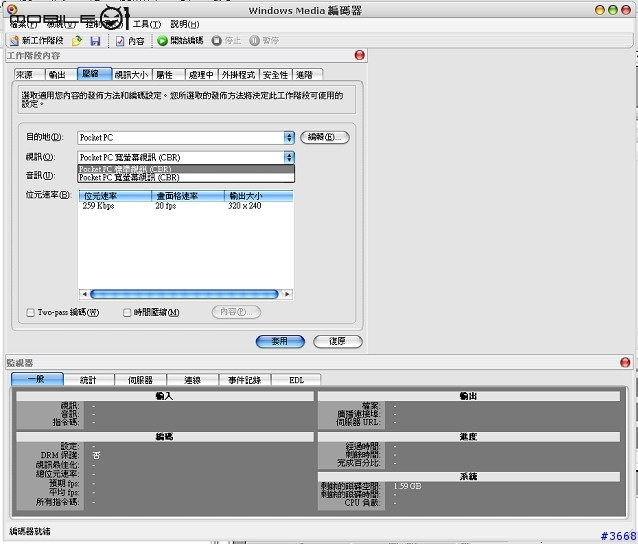Switch to the 外掛程式 tab

(238, 75)
